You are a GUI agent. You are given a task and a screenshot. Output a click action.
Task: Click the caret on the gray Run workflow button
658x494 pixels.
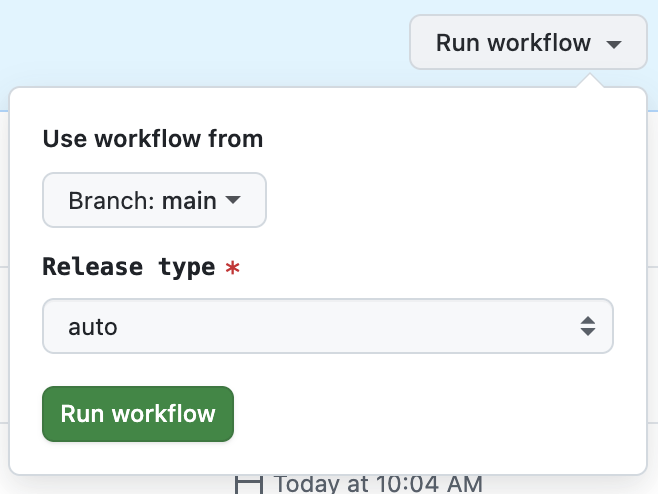614,44
